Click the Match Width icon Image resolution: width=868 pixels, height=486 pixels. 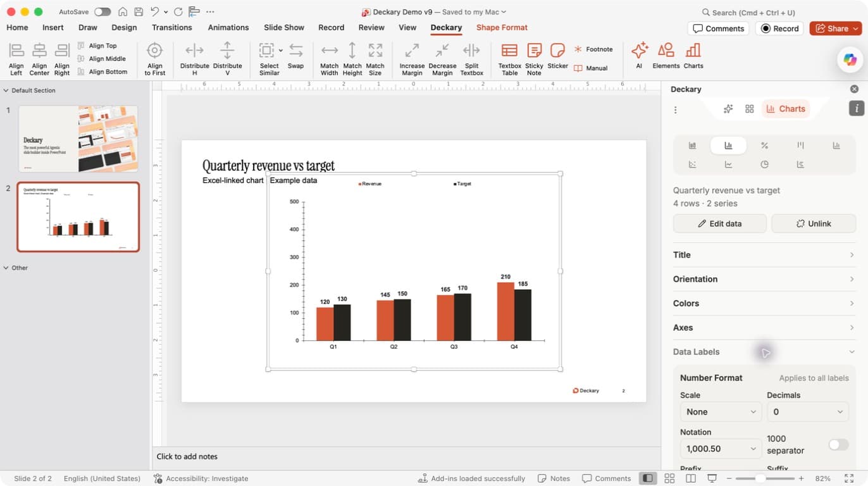[x=330, y=51]
